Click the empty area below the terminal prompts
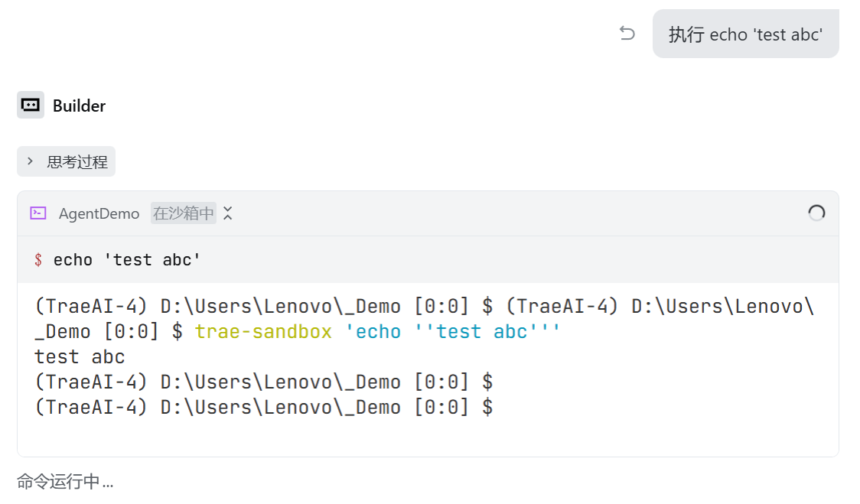The image size is (860, 504). pyautogui.click(x=427, y=437)
